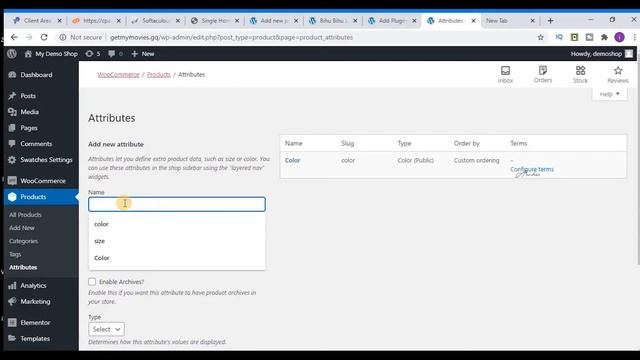Open product Tags submenu
This screenshot has width=640, height=360.
pyautogui.click(x=15, y=254)
